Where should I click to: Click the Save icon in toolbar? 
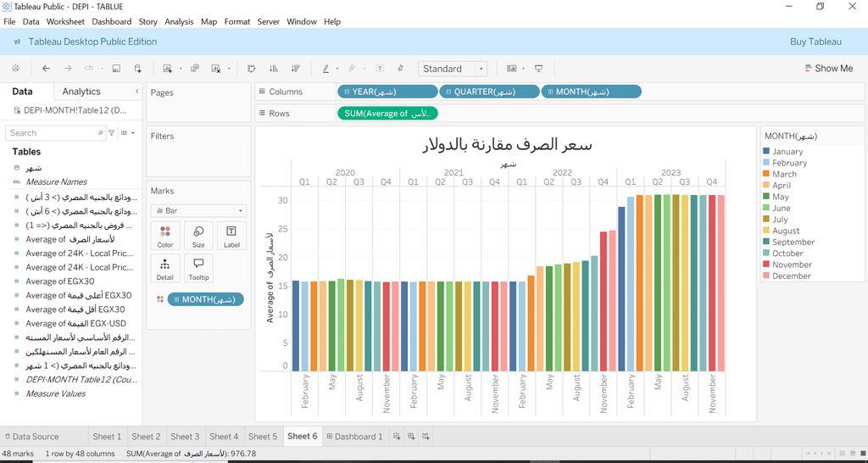116,69
